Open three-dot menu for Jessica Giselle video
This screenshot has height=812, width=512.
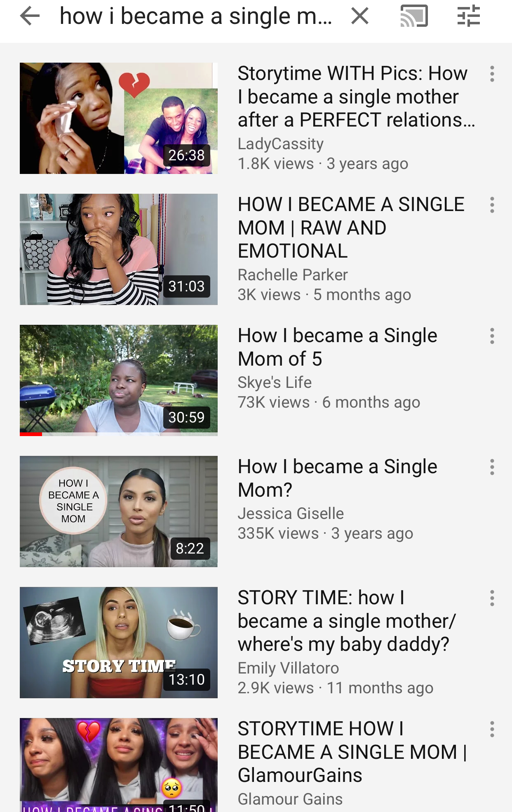click(492, 467)
